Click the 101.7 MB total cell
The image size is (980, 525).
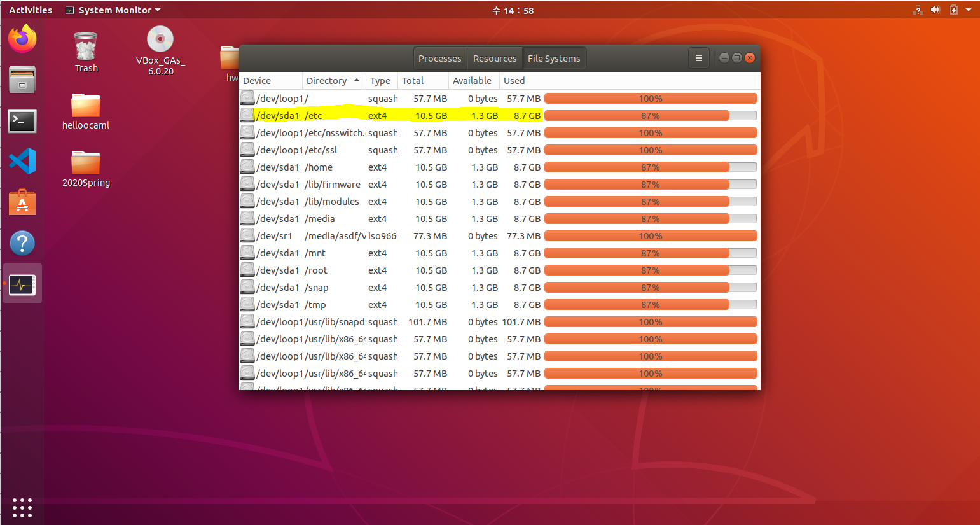click(x=427, y=321)
